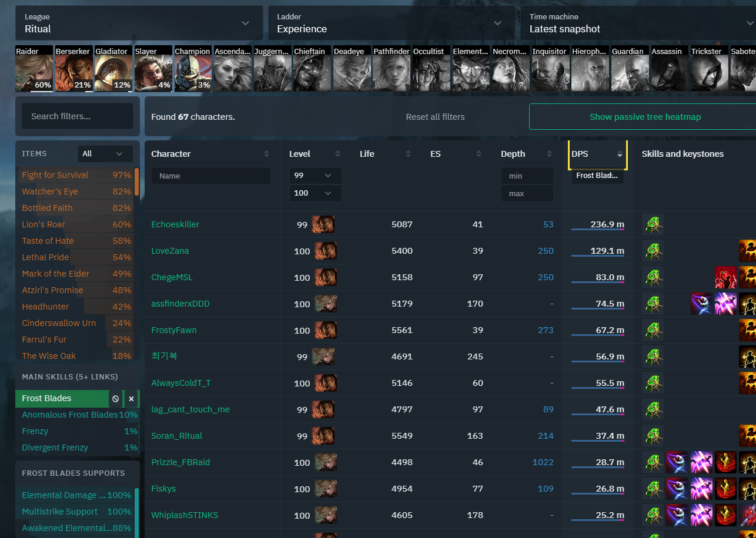Expand the Items 'All' dropdown
This screenshot has width=756, height=538.
point(105,154)
